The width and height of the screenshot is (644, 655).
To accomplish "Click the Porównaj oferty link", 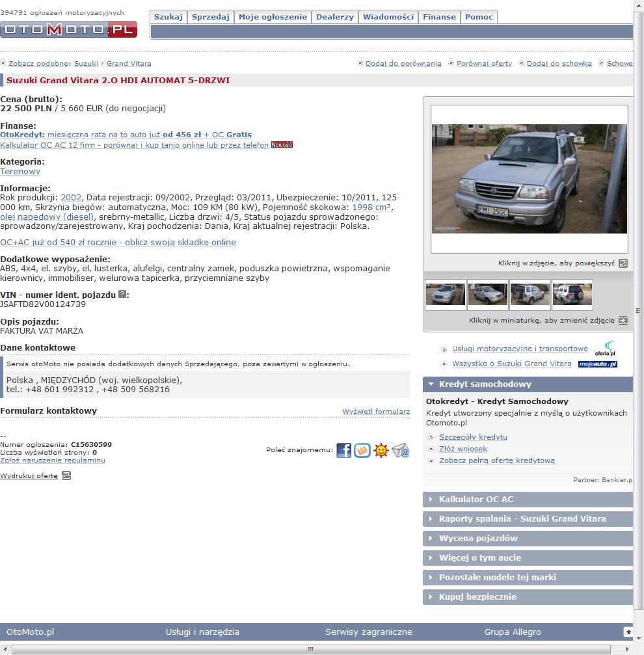I will pyautogui.click(x=484, y=64).
